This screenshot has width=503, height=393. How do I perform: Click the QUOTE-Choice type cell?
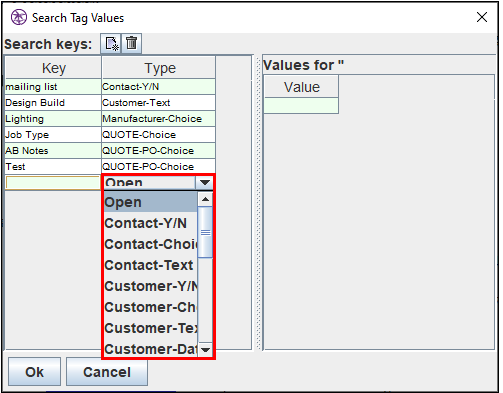point(159,135)
